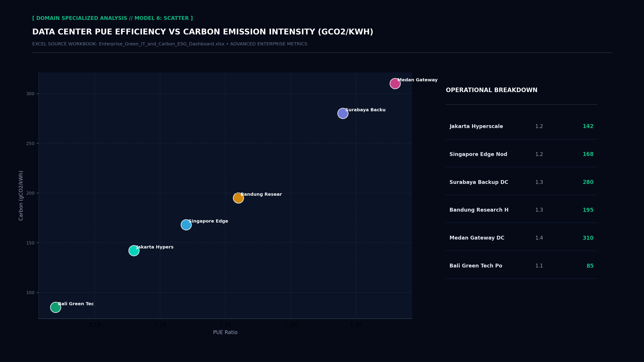Image resolution: width=644 pixels, height=362 pixels.
Task: Click the 'Jakarta Hypers' chart label
Action: [x=155, y=247]
